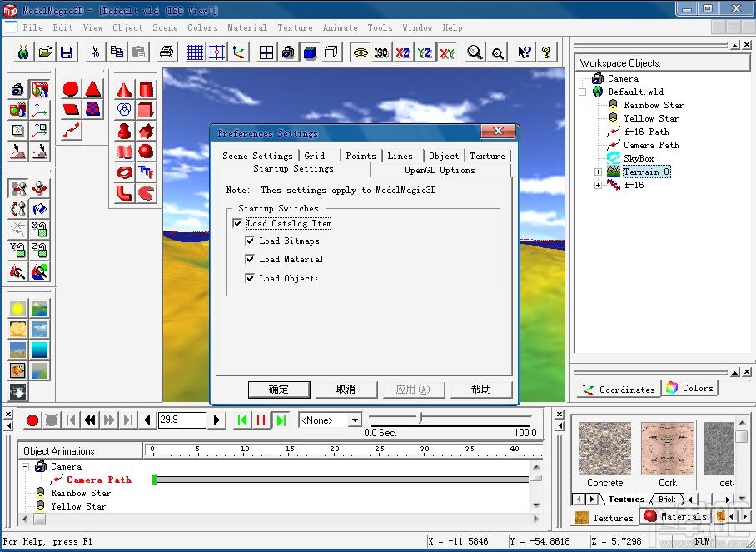Toggle the Load Catalog Item option

pos(238,223)
